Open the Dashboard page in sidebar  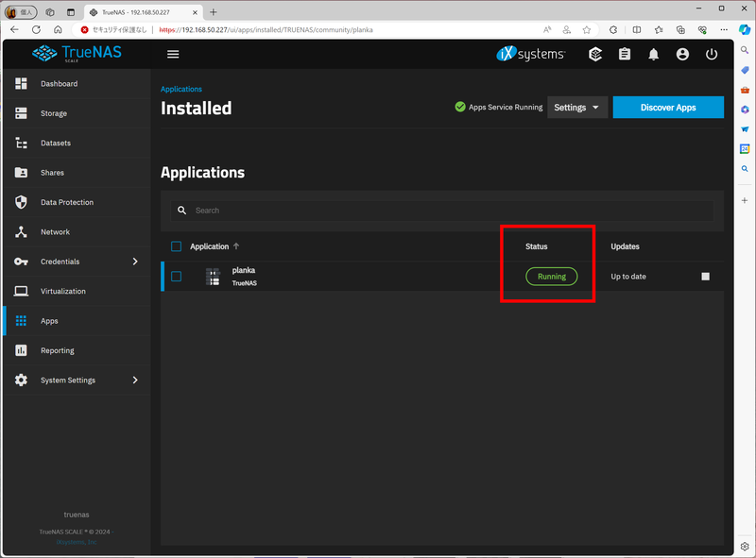tap(77, 84)
